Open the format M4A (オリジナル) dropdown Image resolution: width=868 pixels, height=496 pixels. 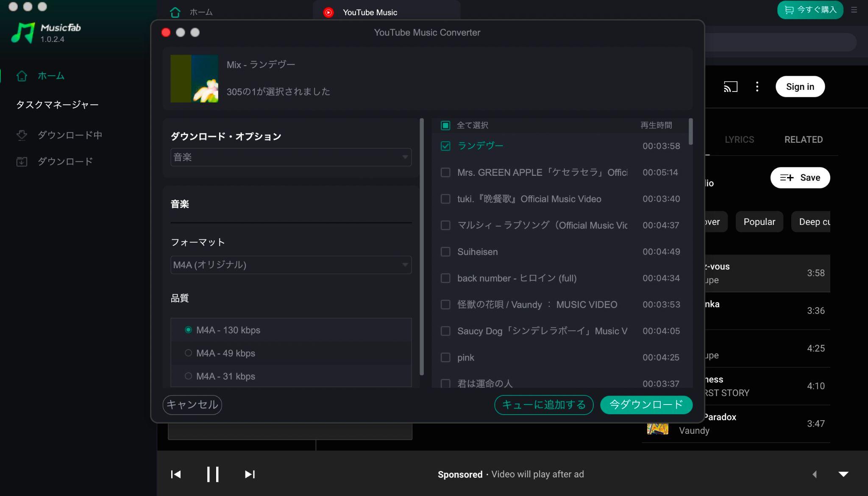(291, 265)
